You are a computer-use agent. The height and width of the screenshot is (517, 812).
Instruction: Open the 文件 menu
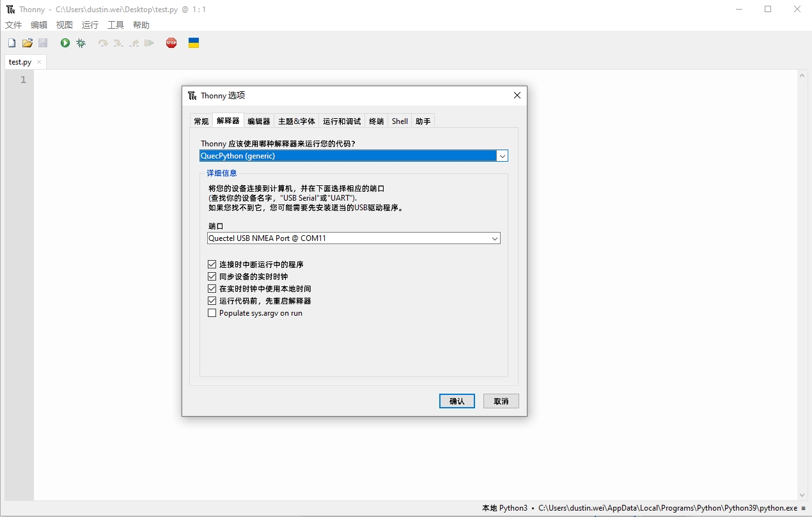13,25
